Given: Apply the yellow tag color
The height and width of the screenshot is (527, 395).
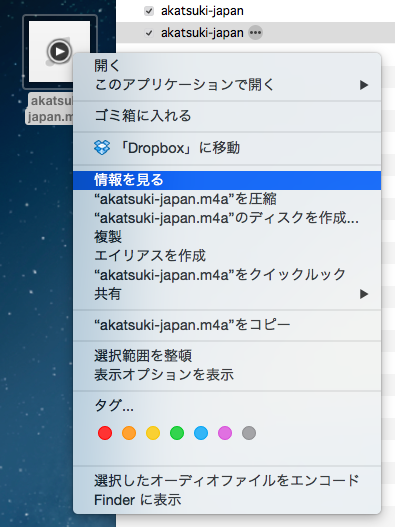Looking at the screenshot, I should [153, 433].
